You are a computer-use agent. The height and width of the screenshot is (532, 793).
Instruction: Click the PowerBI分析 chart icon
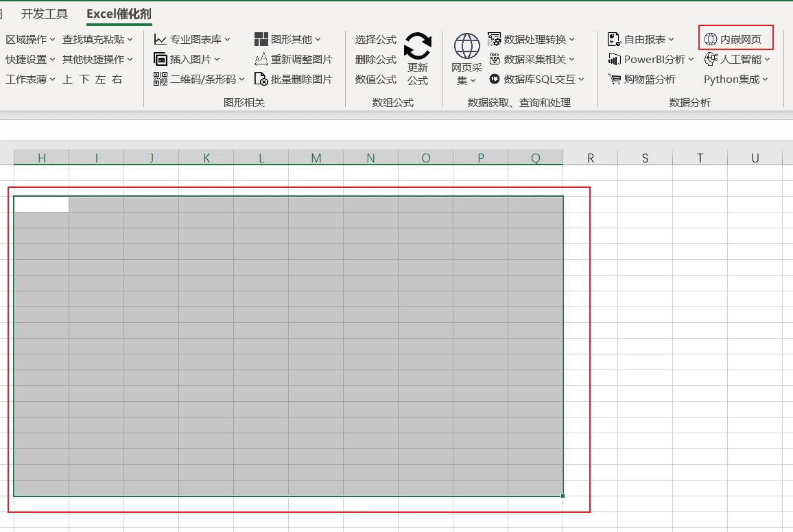coord(615,59)
